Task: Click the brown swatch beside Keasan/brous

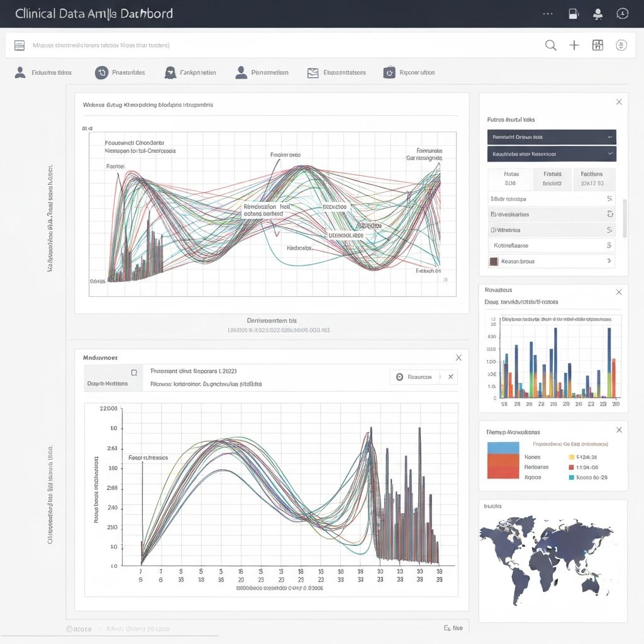Action: coord(494,261)
